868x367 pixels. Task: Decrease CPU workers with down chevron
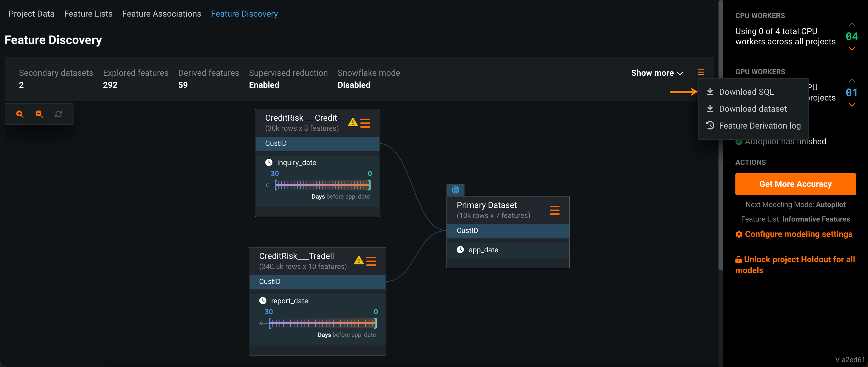point(851,49)
